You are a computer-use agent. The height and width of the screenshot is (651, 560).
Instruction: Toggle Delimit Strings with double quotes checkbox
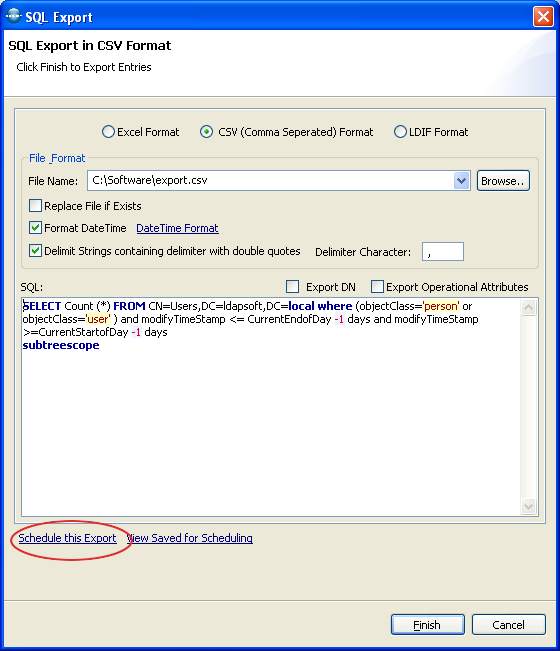(x=35, y=251)
